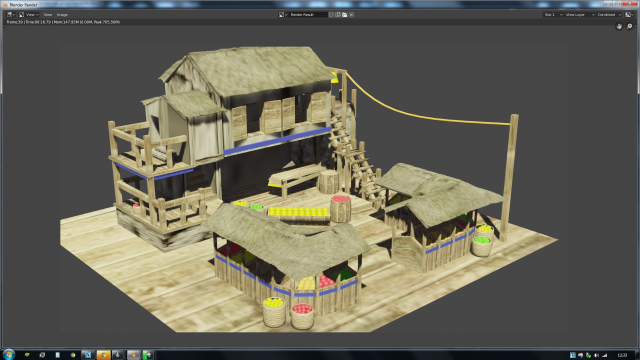Screen dimensions: 640x360
Task: Open the editor type selector icon
Action: pyautogui.click(x=11, y=15)
